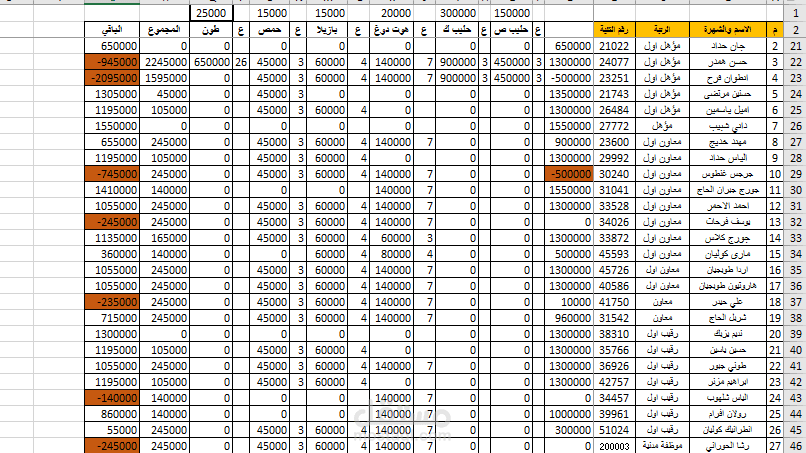This screenshot has width=806, height=453.
Task: Select the cell containing 25000
Action: pos(211,13)
